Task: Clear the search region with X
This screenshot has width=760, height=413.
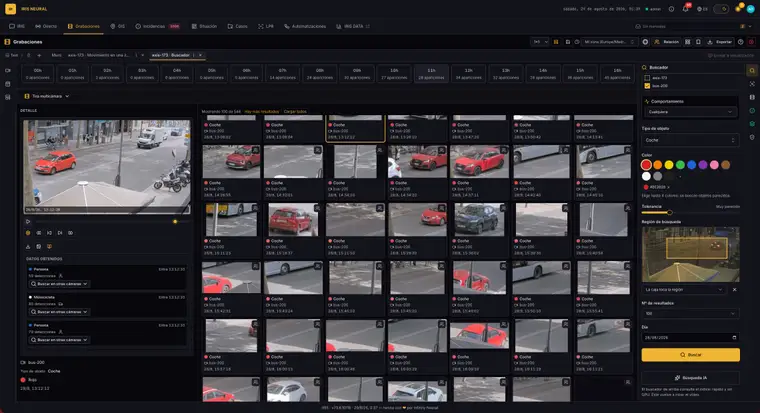Action: 734,289
